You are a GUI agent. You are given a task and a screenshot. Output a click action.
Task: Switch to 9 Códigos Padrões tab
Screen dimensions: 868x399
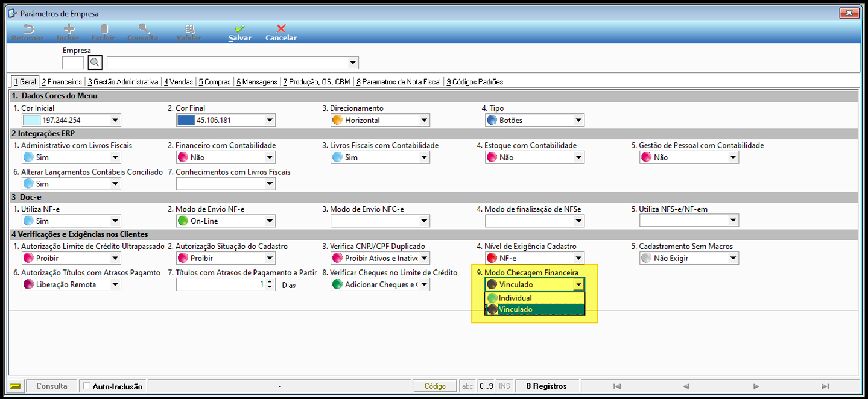click(x=475, y=82)
